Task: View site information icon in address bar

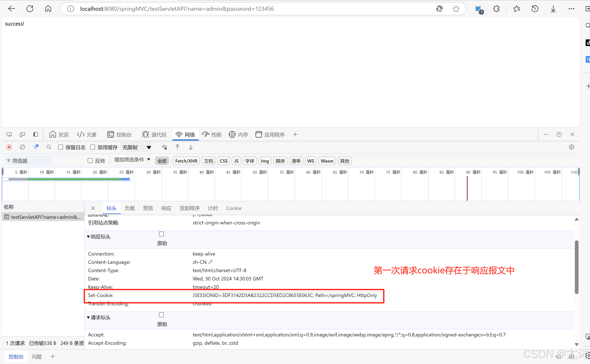Action: click(x=70, y=9)
